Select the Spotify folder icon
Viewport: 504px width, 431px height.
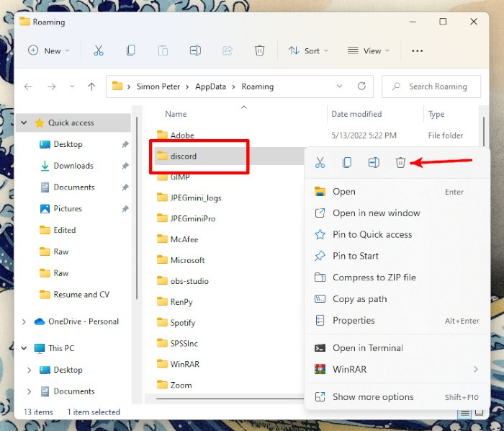coord(162,322)
